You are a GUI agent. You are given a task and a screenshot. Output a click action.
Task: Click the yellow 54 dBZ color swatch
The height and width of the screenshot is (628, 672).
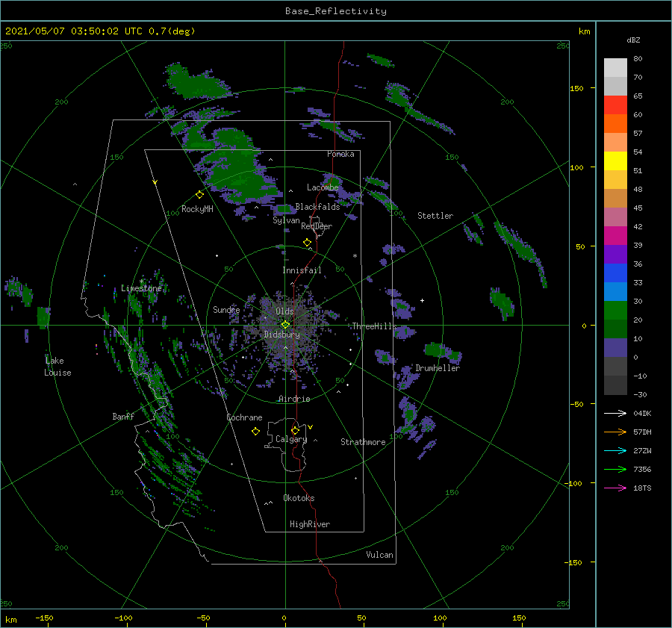pyautogui.click(x=615, y=161)
